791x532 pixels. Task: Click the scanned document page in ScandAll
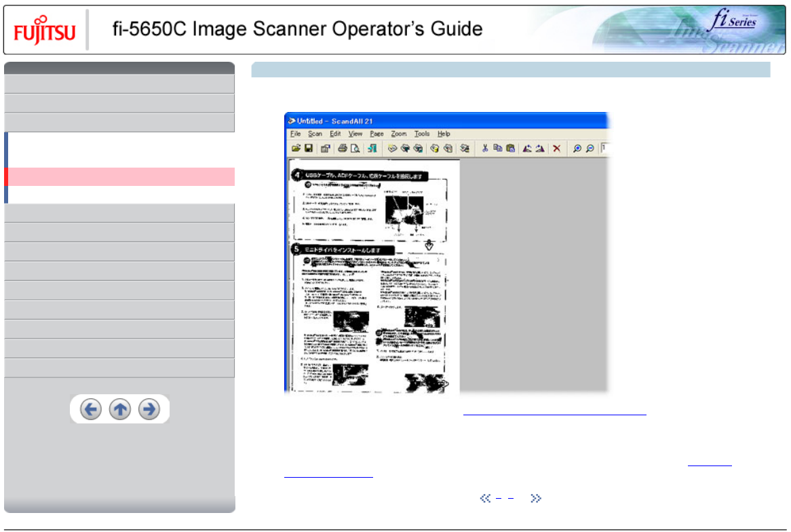pyautogui.click(x=373, y=276)
